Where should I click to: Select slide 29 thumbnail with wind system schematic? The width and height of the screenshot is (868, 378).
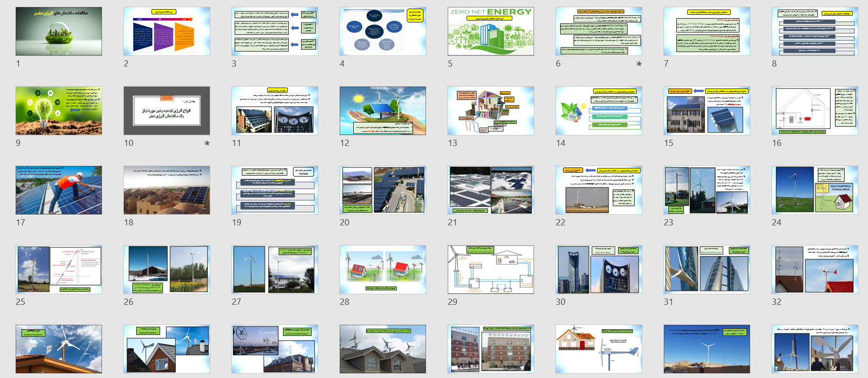pyautogui.click(x=491, y=269)
